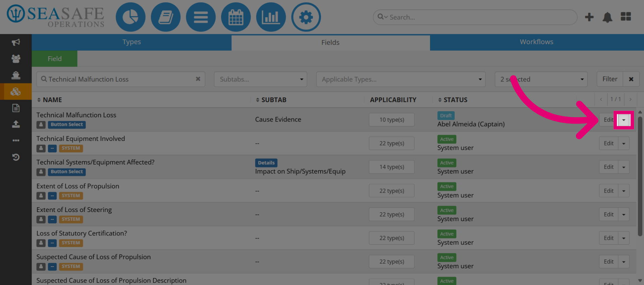Open 10 type(s) for Technical Malfunction Loss
Viewport: 644px width, 285px height.
tap(392, 120)
